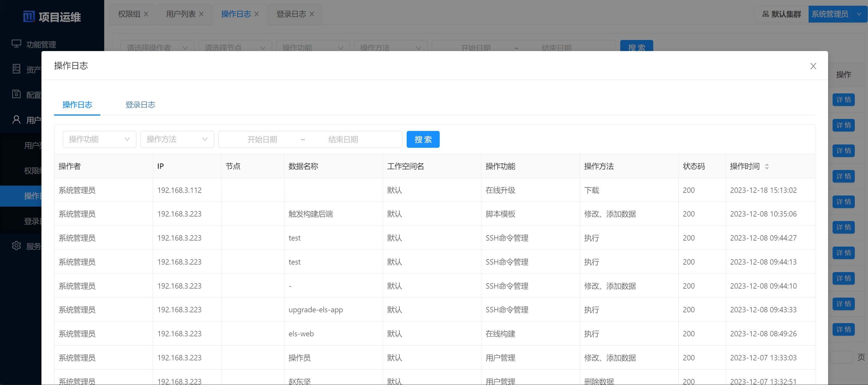Select the 用户列表 tab at top
Image resolution: width=868 pixels, height=385 pixels.
coord(180,14)
